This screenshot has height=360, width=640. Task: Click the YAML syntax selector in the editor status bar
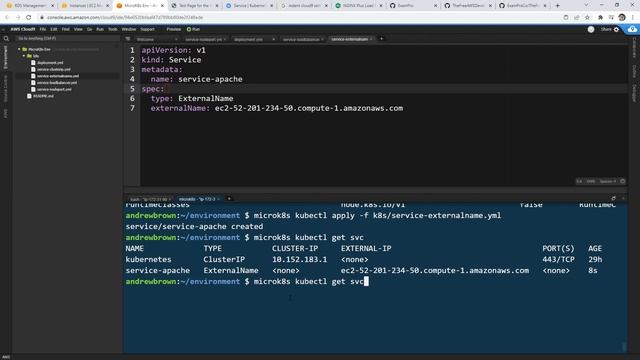tap(591, 181)
